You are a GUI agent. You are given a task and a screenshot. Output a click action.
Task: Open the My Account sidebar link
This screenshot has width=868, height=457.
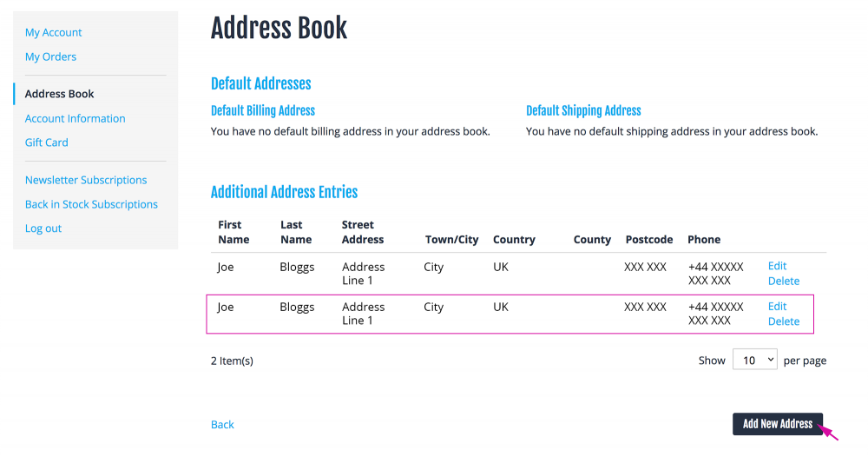53,33
